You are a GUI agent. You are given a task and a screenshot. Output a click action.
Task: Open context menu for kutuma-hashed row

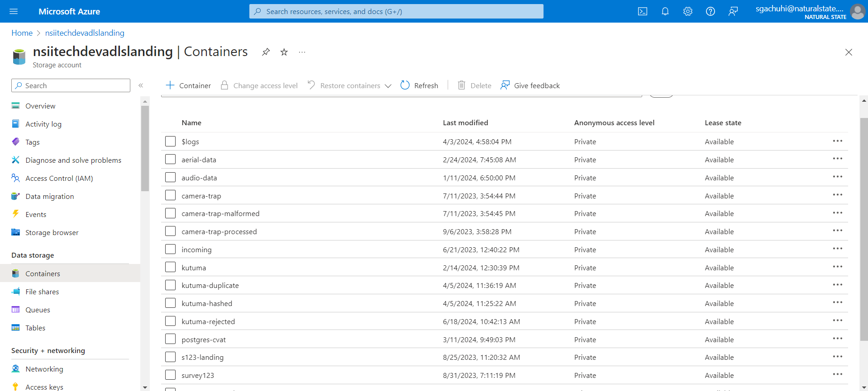coord(837,302)
